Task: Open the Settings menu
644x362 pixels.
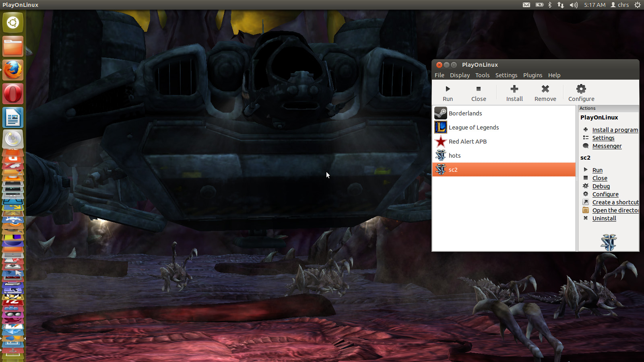Action: (506, 75)
